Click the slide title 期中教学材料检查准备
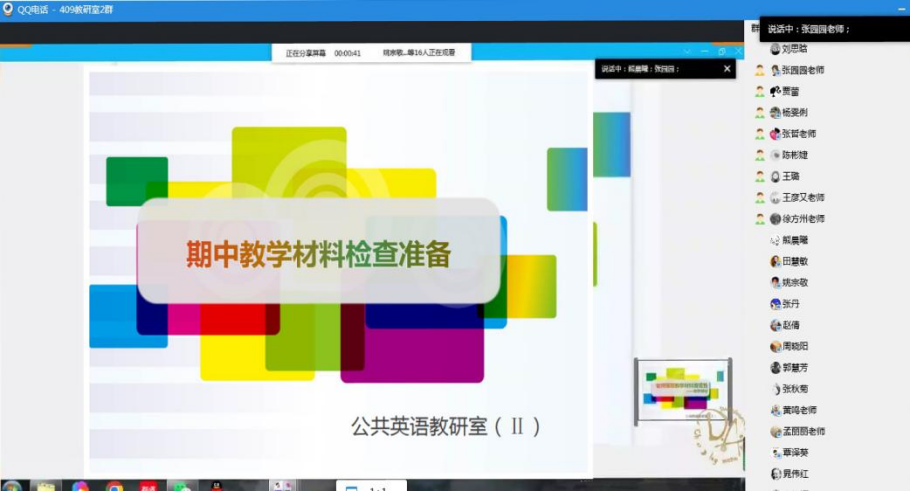Viewport: 910px width, 491px height. 318,254
